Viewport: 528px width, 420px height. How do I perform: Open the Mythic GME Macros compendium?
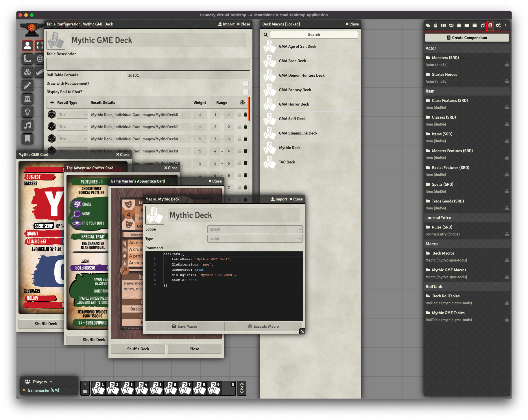click(x=449, y=270)
